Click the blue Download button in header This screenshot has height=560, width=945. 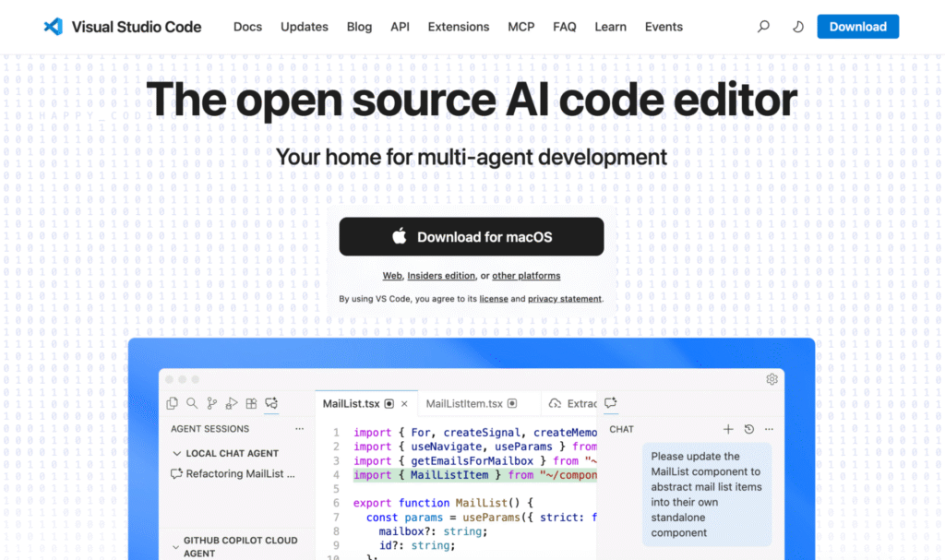point(857,27)
